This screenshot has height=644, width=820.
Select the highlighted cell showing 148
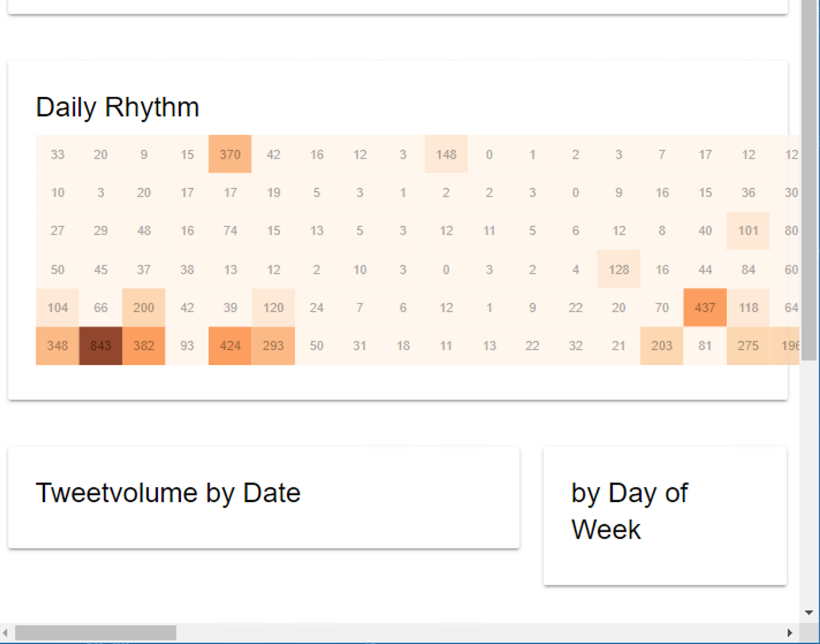coord(446,154)
